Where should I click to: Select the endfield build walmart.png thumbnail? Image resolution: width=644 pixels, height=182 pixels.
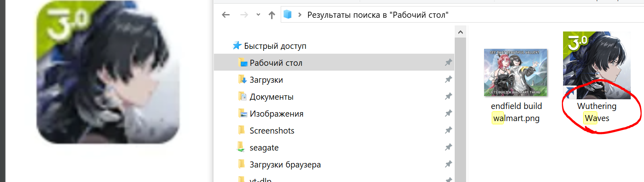tap(516, 73)
